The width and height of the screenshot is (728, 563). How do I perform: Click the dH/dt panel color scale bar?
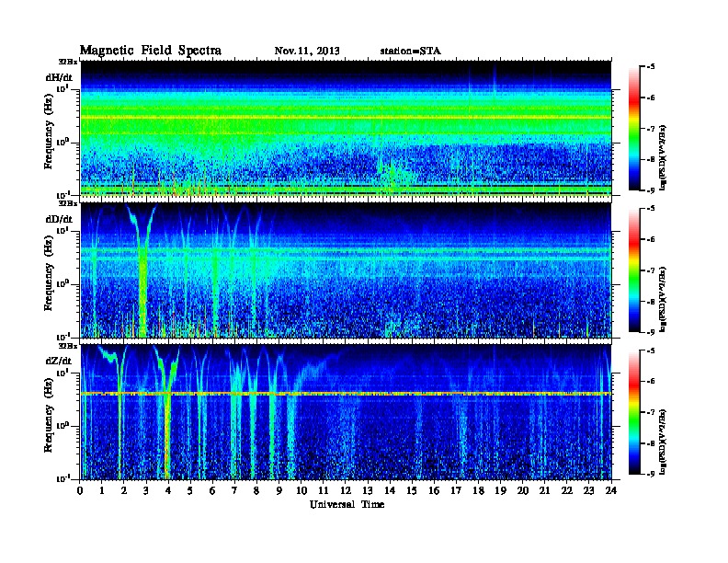pyautogui.click(x=634, y=129)
